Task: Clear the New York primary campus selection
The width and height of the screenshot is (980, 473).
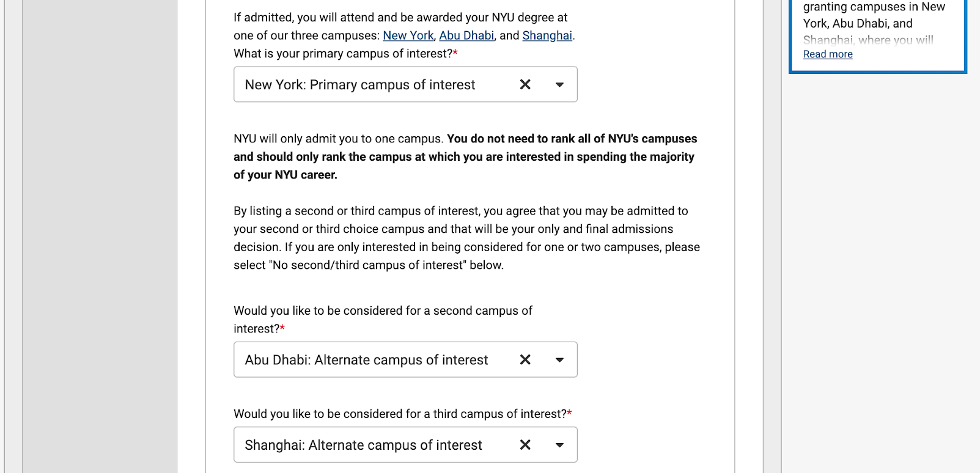Action: coord(525,84)
